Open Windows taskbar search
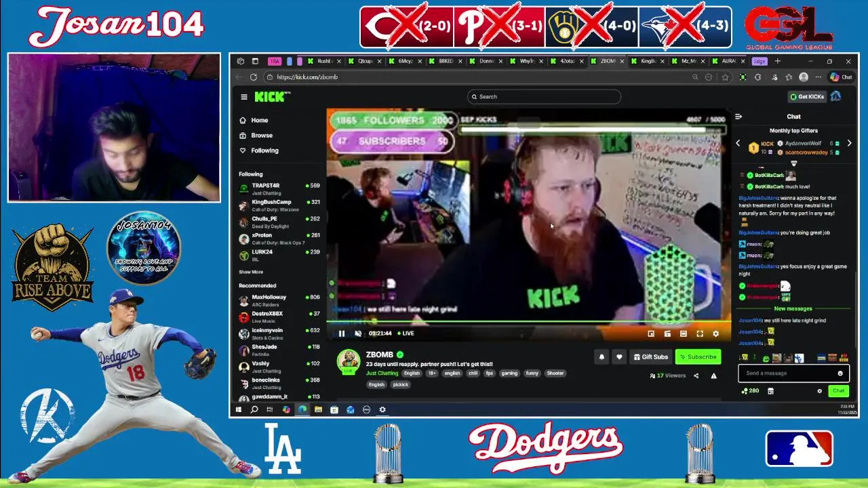Image resolution: width=868 pixels, height=488 pixels. pyautogui.click(x=254, y=409)
